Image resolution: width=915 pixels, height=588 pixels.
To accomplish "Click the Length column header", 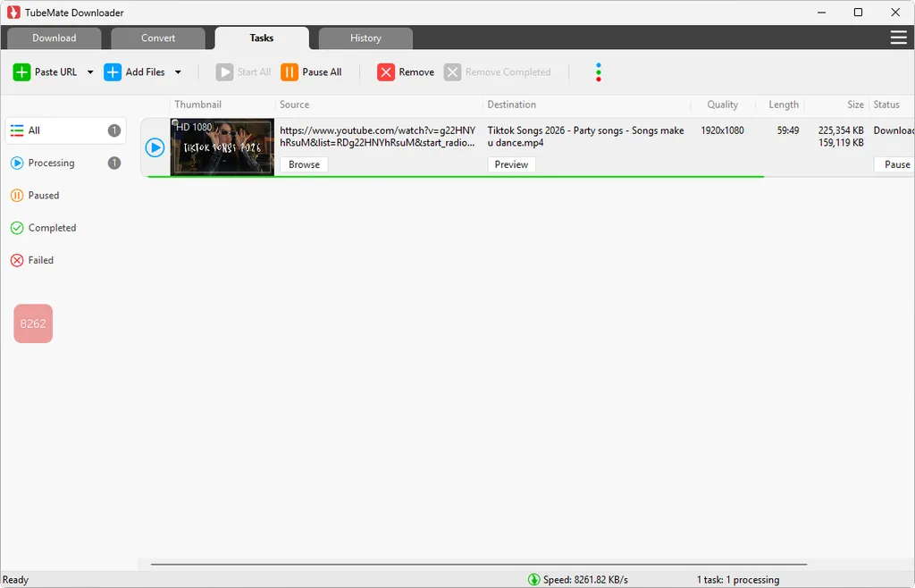I will pos(784,105).
